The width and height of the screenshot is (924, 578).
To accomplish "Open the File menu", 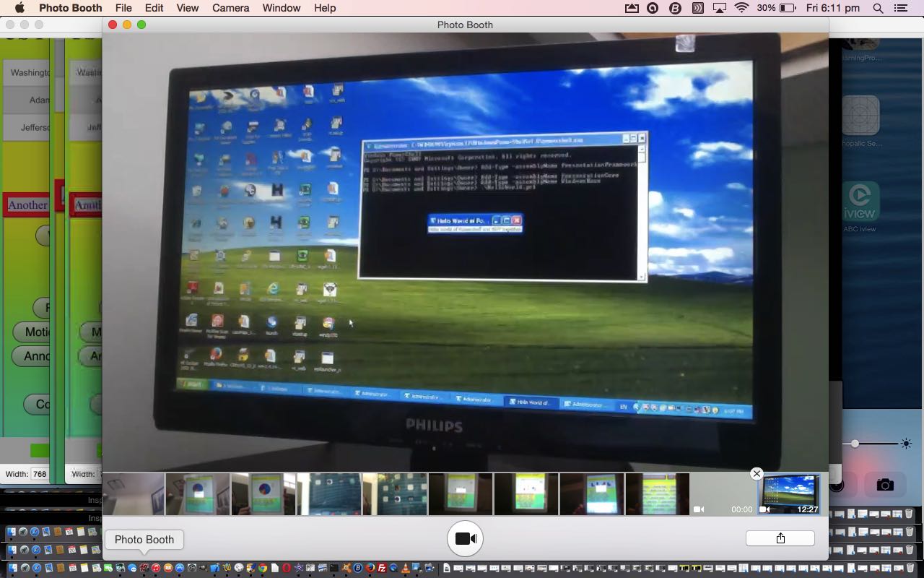I will click(x=123, y=8).
